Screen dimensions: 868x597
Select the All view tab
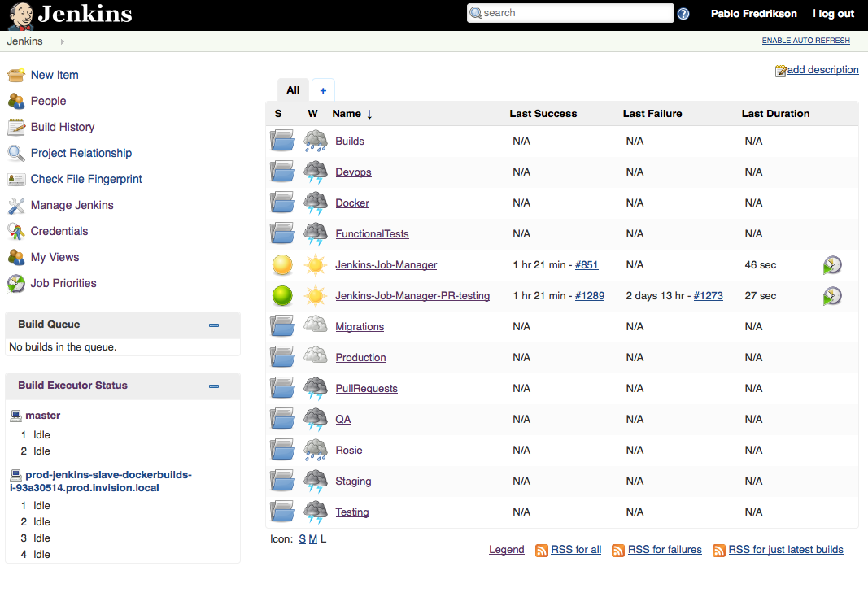pos(293,90)
